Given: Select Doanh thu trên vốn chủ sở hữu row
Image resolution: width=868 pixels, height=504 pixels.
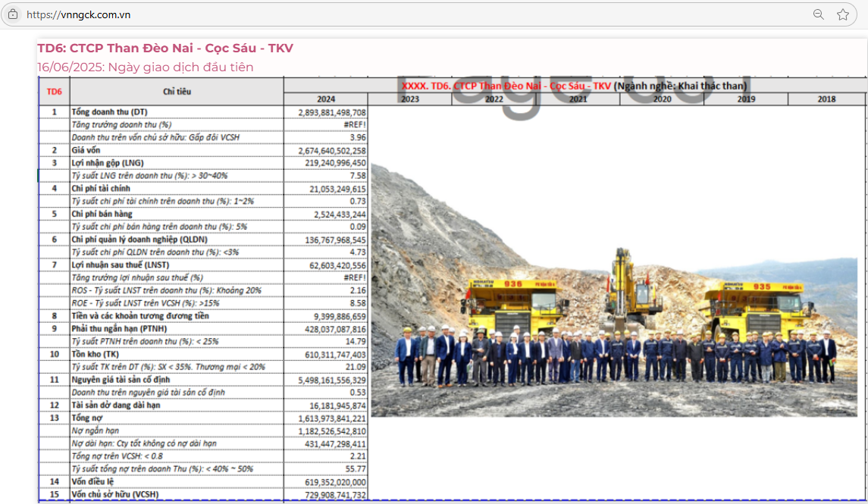Looking at the screenshot, I should tap(155, 137).
